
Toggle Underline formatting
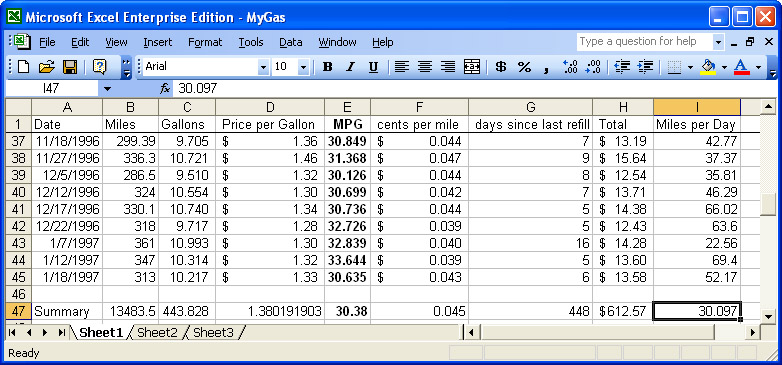coord(373,67)
